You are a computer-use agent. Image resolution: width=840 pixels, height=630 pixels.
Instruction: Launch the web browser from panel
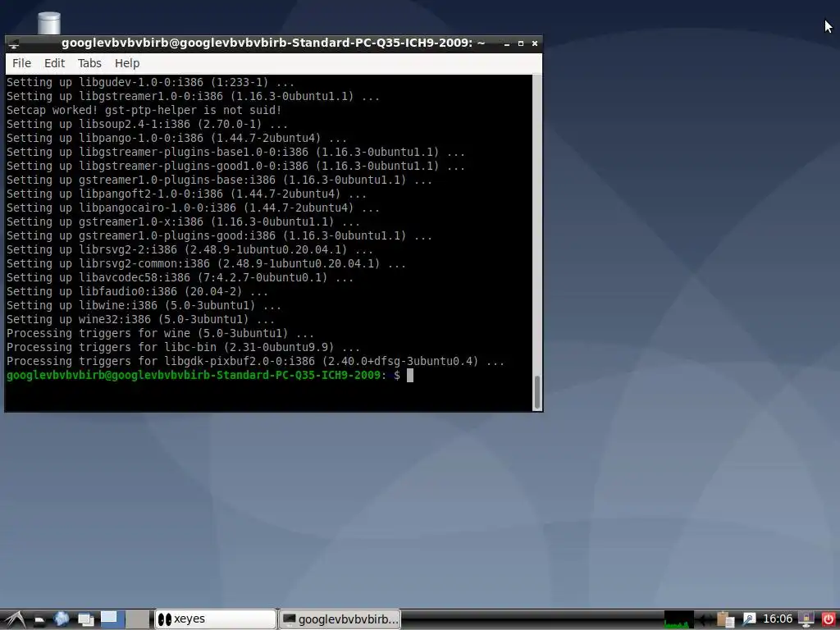(x=61, y=619)
